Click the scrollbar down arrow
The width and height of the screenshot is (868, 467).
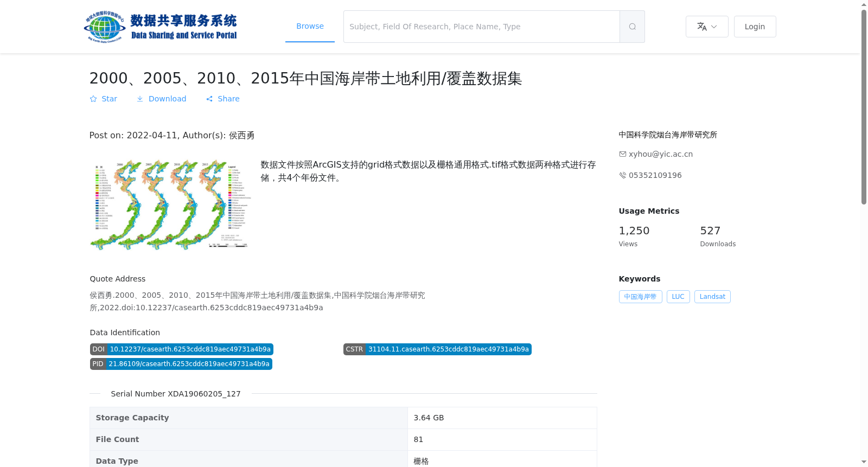pos(864,462)
